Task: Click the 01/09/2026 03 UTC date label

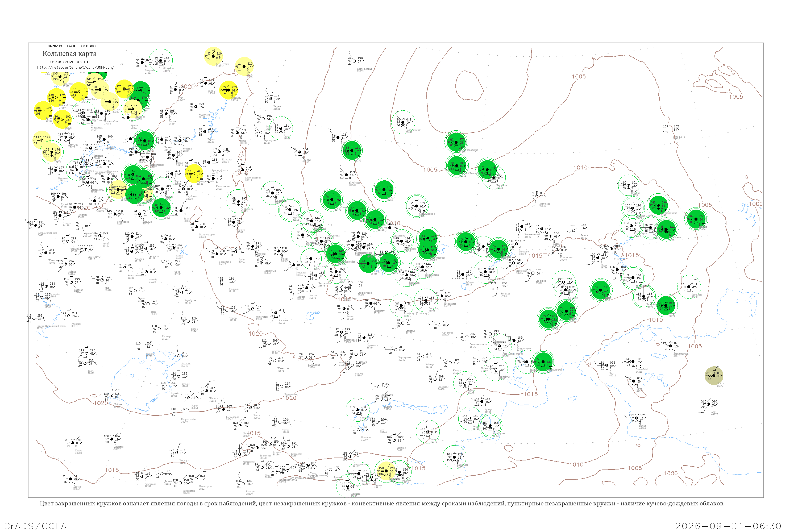Action: click(x=70, y=62)
